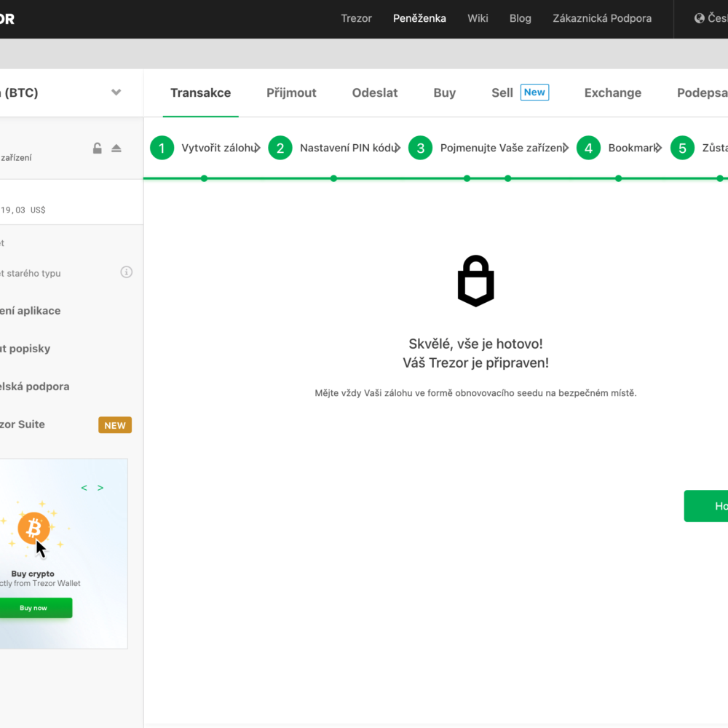
Task: Click the padlock shield logo
Action: (x=475, y=281)
